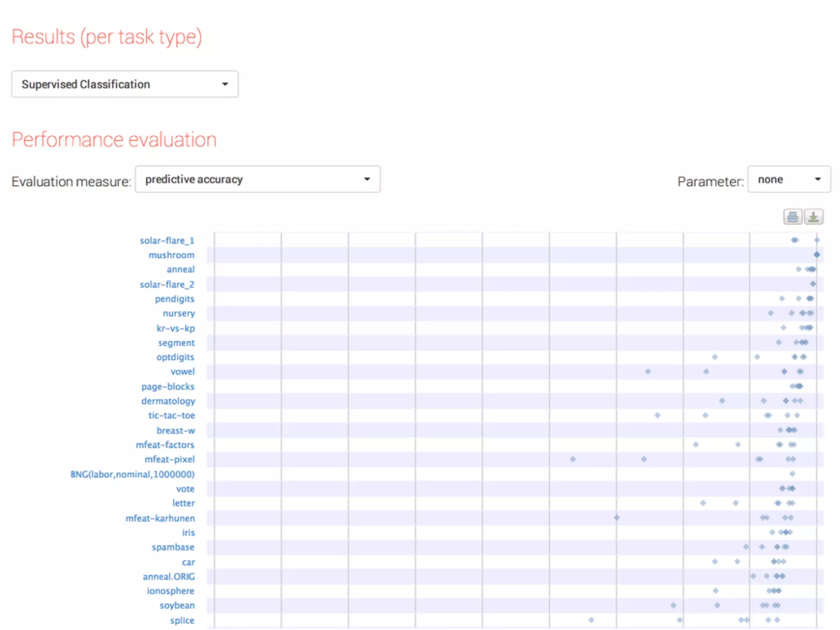Open the Parameter none dropdown

789,179
